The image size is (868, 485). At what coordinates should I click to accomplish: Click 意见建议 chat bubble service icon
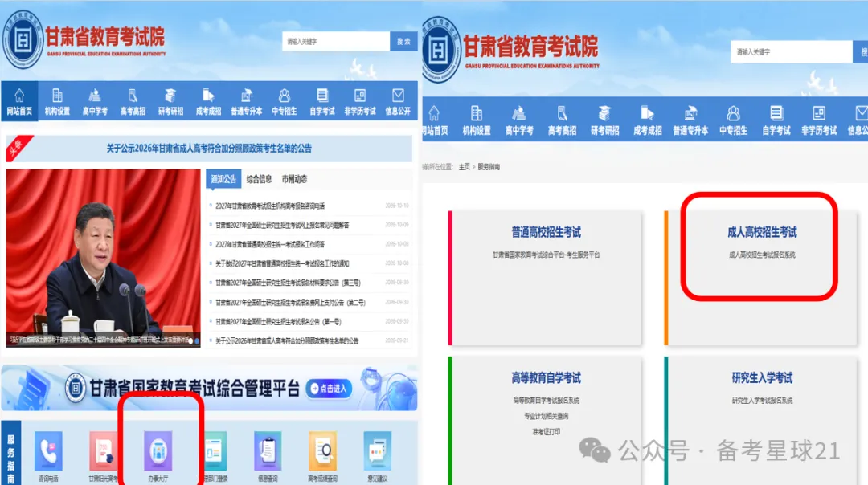coord(378,450)
